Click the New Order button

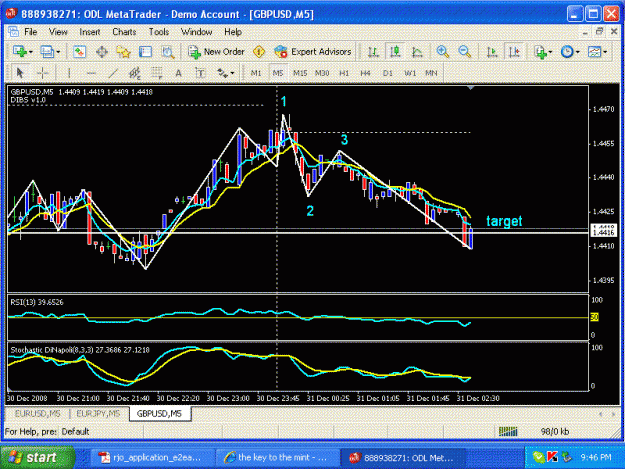[x=216, y=51]
